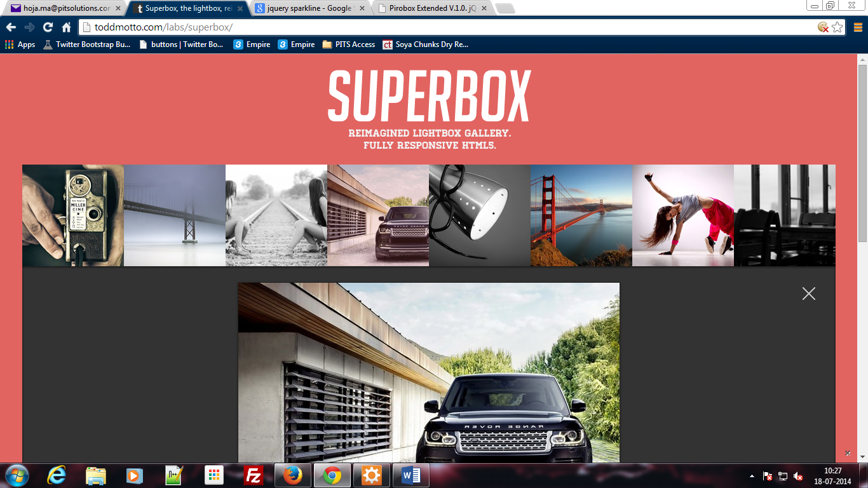
Task: Show hidden system tray icons
Action: (x=752, y=476)
